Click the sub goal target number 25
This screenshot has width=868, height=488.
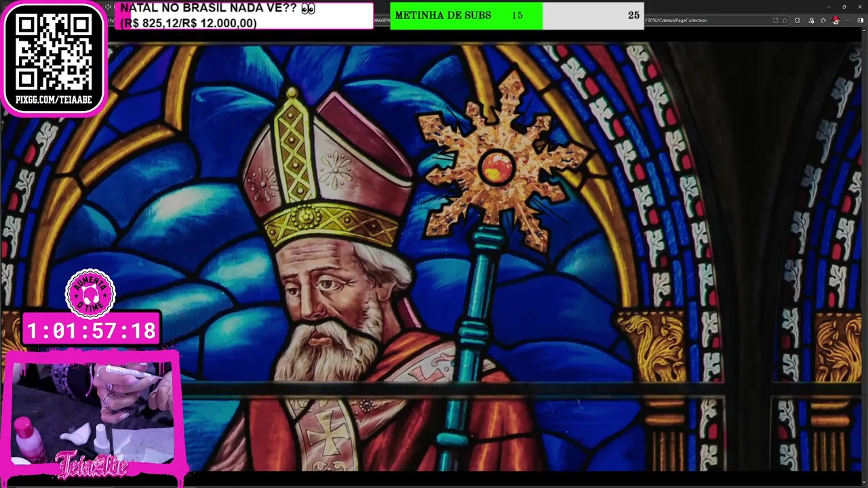coord(633,16)
